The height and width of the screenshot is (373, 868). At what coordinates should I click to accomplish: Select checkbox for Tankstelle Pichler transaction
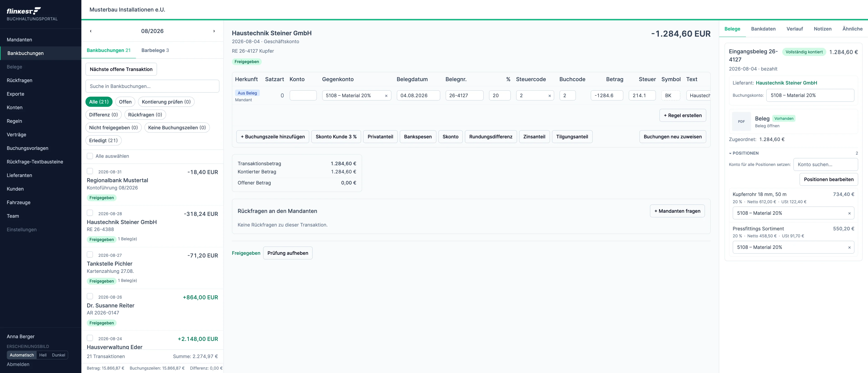click(x=90, y=255)
